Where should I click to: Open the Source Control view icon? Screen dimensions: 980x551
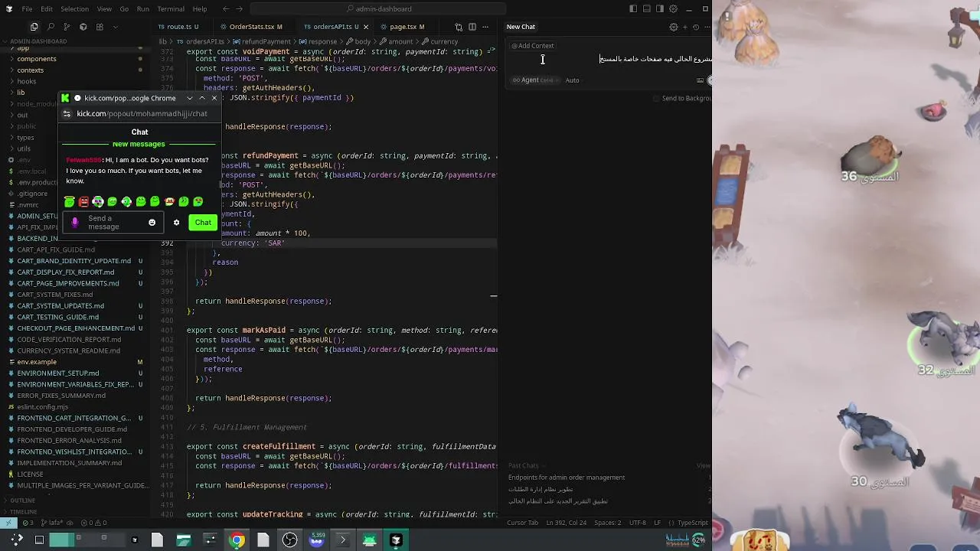[67, 27]
